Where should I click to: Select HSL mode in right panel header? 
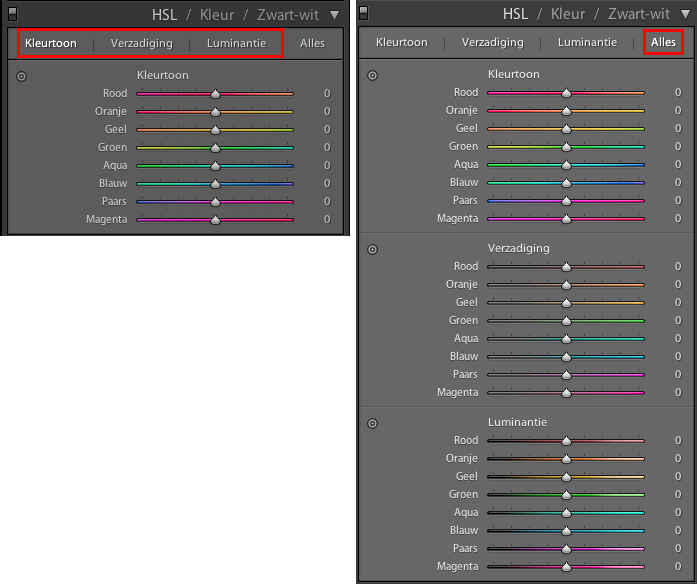515,14
